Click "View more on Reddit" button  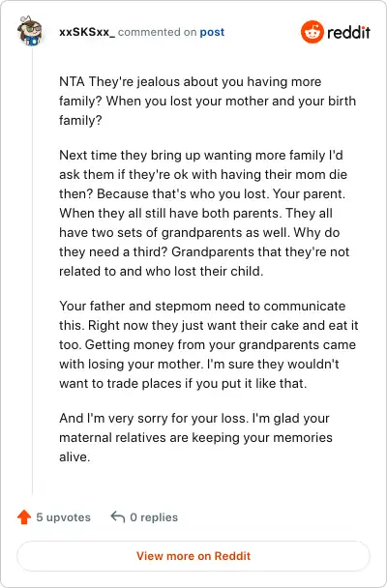[x=193, y=556]
